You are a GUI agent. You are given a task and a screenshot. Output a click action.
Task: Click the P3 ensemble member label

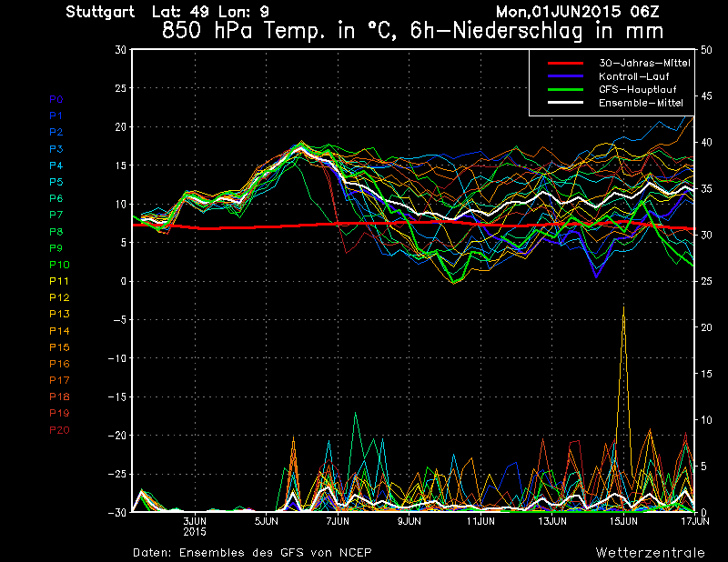(x=56, y=149)
